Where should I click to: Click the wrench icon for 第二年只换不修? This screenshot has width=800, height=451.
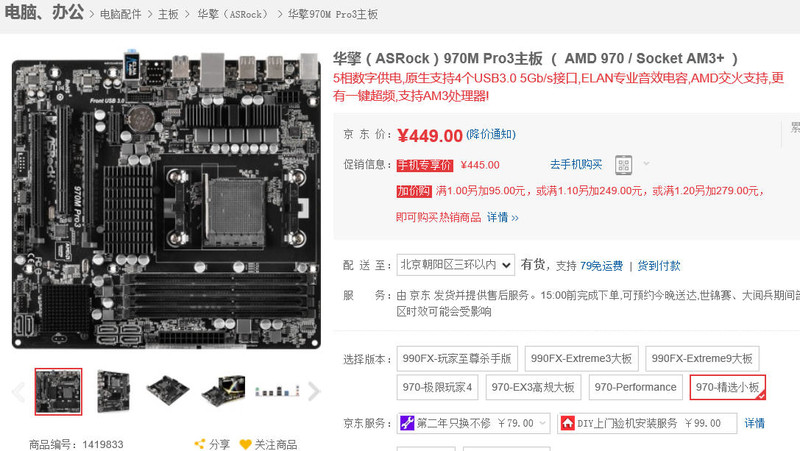(x=407, y=423)
